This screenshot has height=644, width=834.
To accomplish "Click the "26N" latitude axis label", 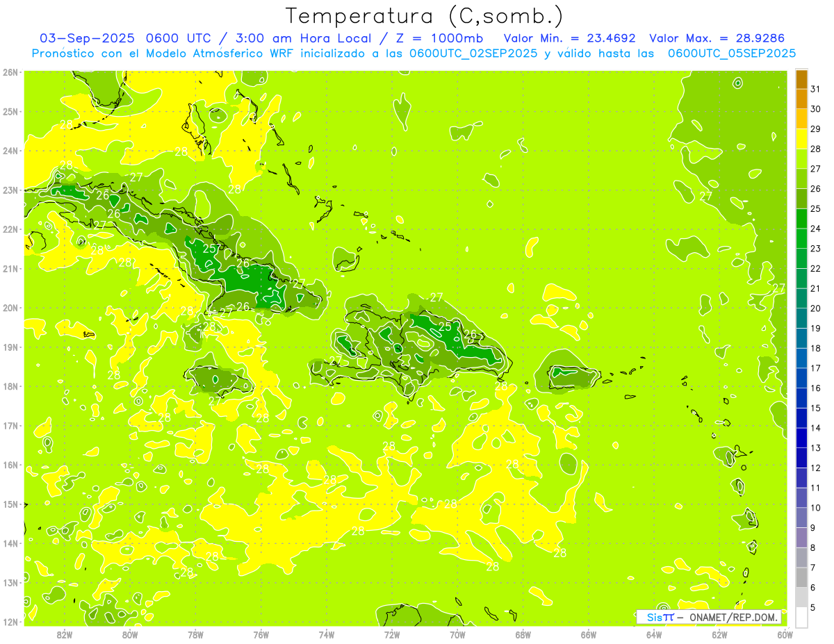I will pyautogui.click(x=10, y=72).
